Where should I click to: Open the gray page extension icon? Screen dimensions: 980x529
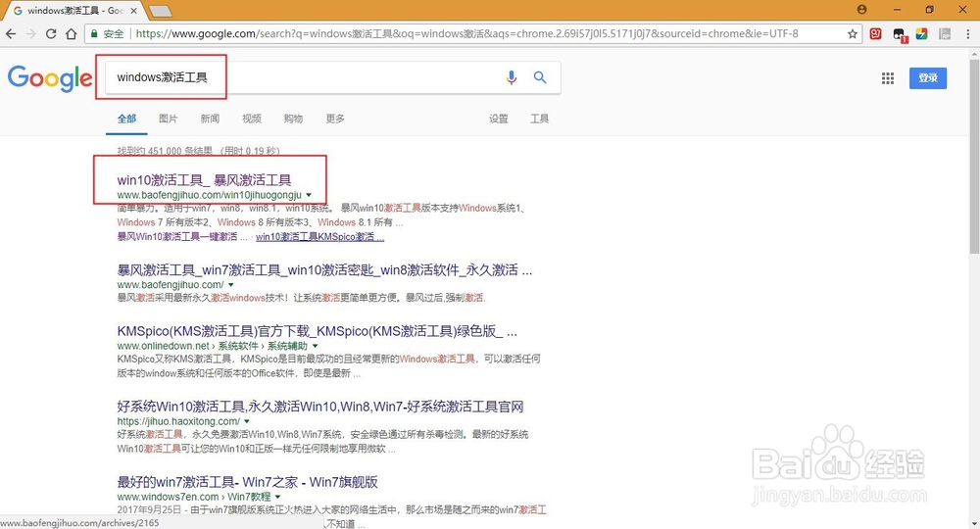(945, 33)
